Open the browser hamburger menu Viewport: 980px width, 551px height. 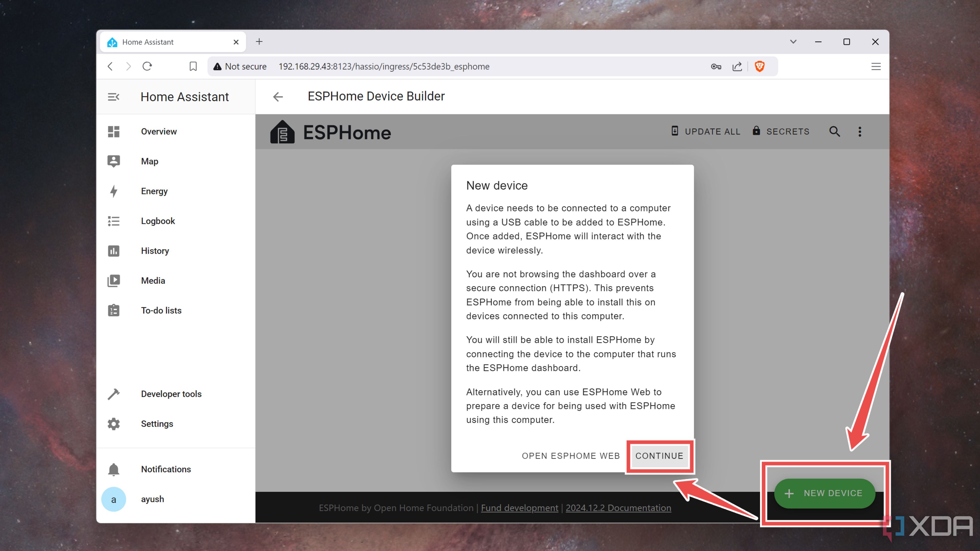click(876, 67)
